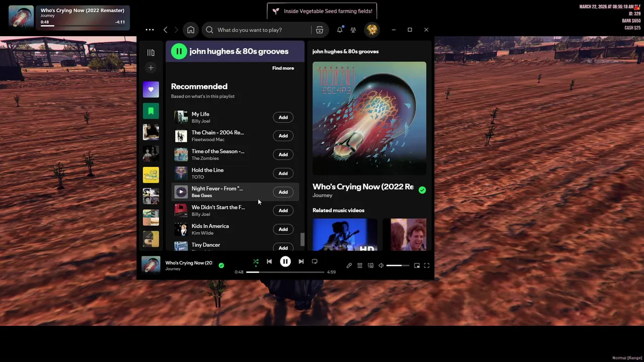Pause the john hughes & 80s grooves playlist
The image size is (644, 362).
179,51
